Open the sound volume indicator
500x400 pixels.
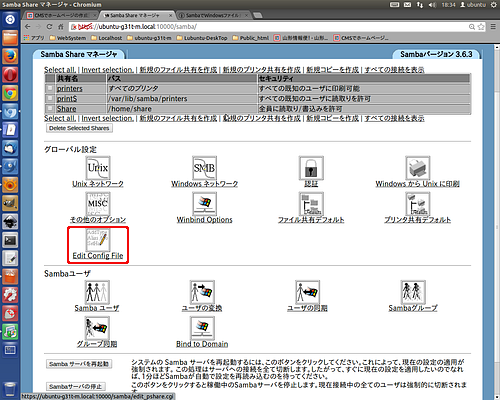click(432, 5)
